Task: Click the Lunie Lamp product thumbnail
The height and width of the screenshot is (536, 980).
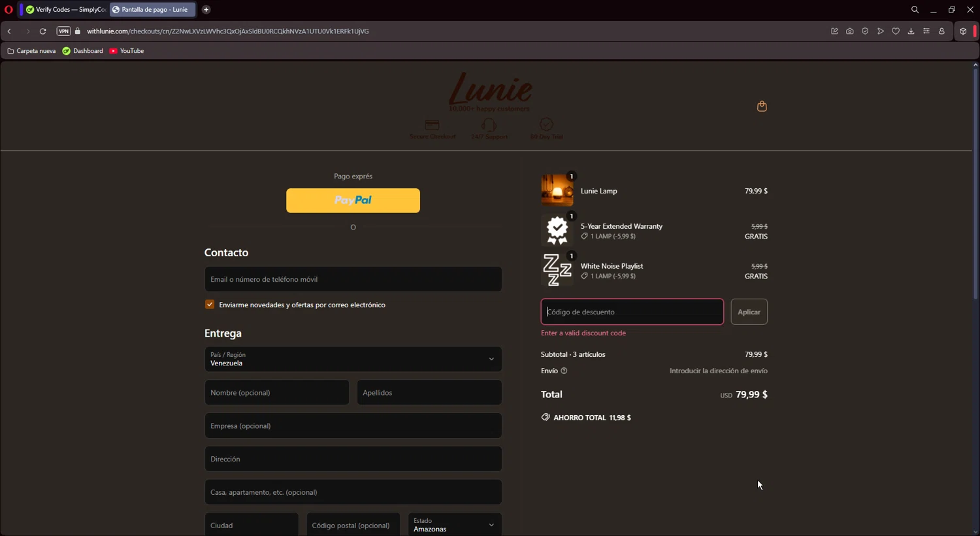Action: (x=557, y=190)
